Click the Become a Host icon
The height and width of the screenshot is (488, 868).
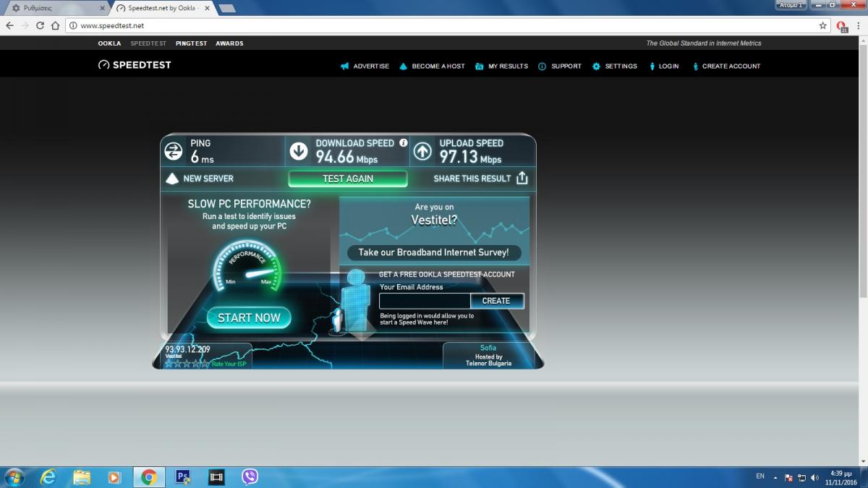click(x=403, y=67)
